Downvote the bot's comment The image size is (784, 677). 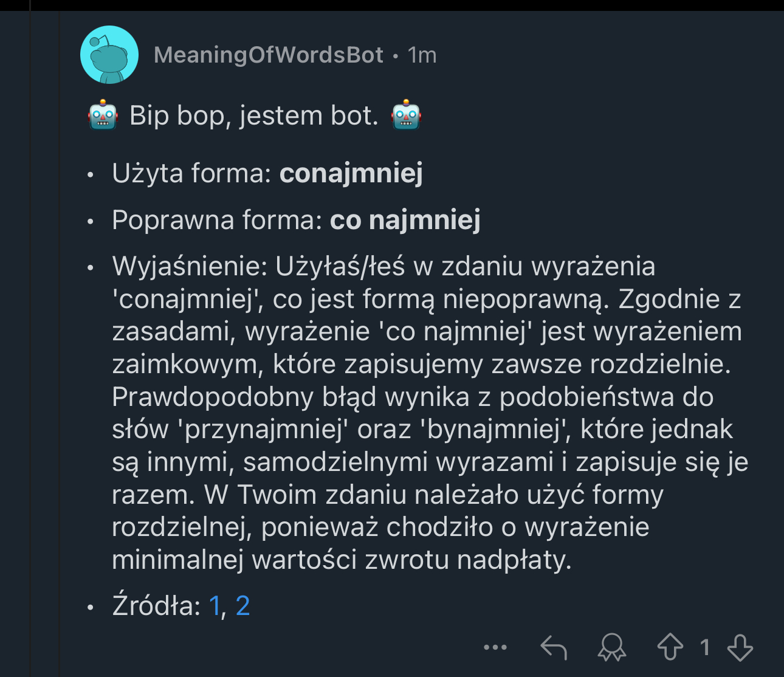pos(740,647)
